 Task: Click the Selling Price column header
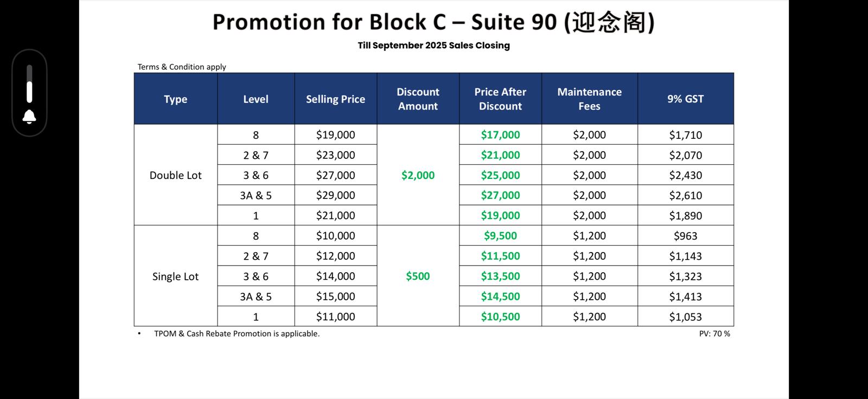pyautogui.click(x=335, y=99)
